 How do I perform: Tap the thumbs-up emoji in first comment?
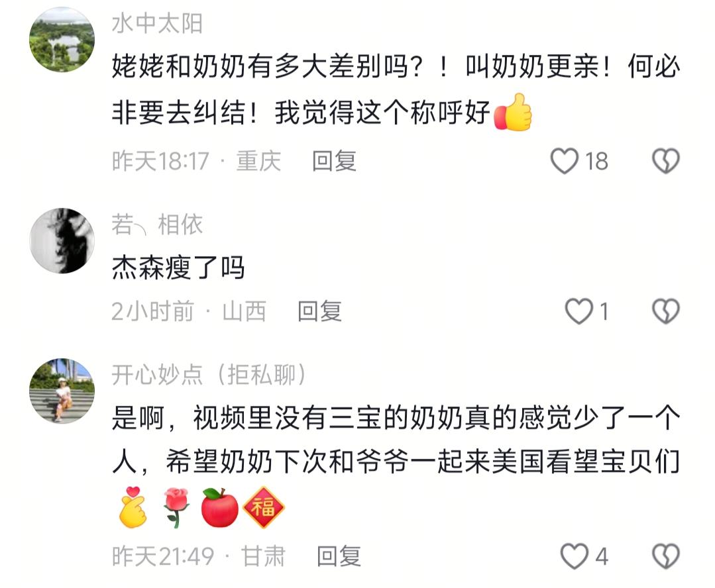tap(514, 112)
